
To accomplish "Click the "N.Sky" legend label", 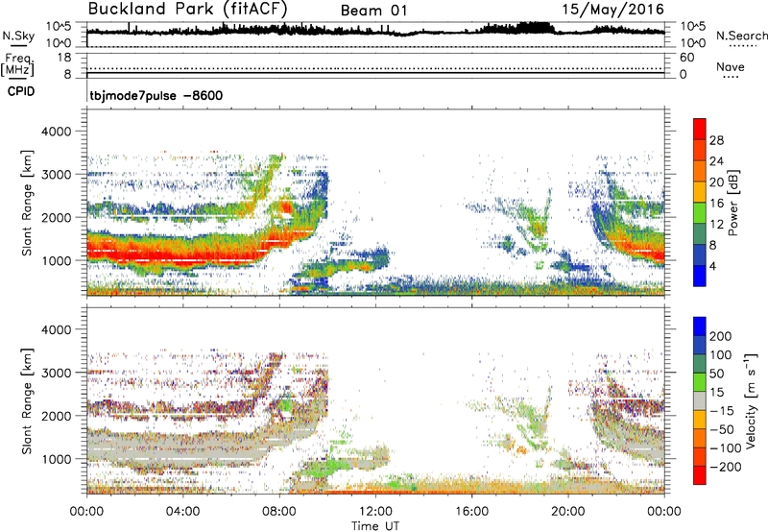I will point(18,36).
